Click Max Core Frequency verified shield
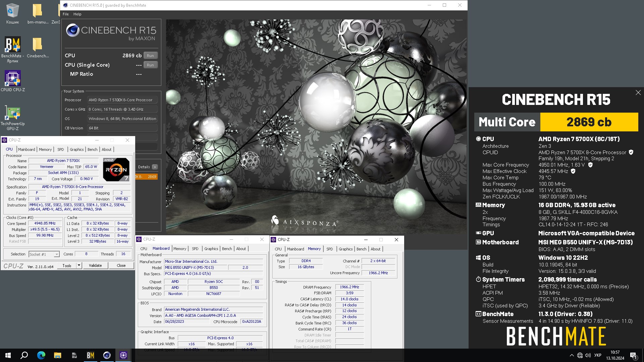The width and height of the screenshot is (644, 362). (590, 165)
